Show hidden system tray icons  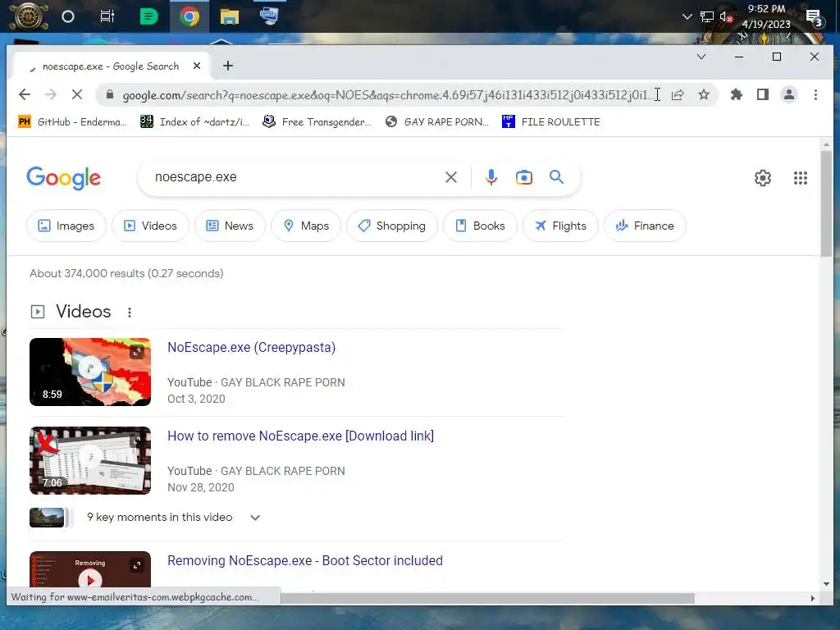pos(687,16)
